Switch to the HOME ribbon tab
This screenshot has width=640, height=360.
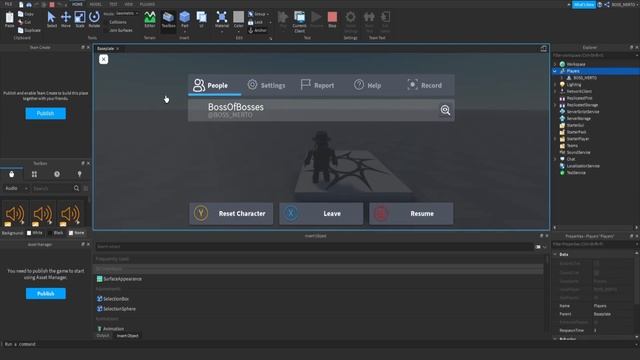pyautogui.click(x=77, y=4)
